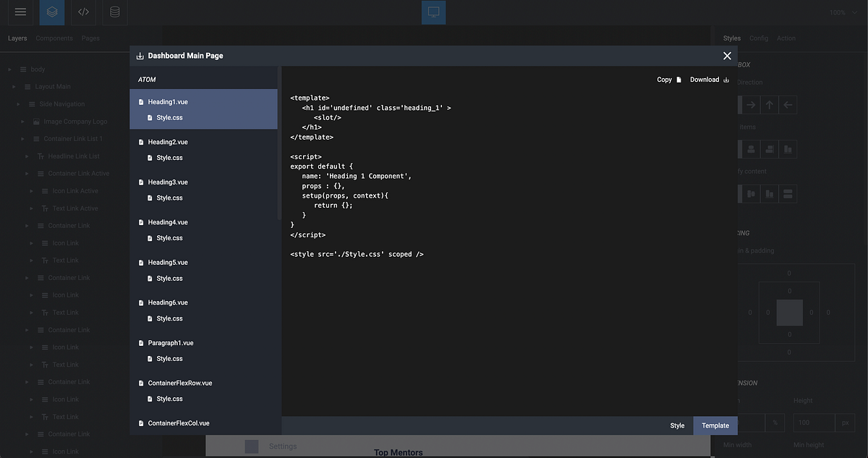Image resolution: width=868 pixels, height=458 pixels.
Task: Select the first align items icon
Action: [x=750, y=149]
